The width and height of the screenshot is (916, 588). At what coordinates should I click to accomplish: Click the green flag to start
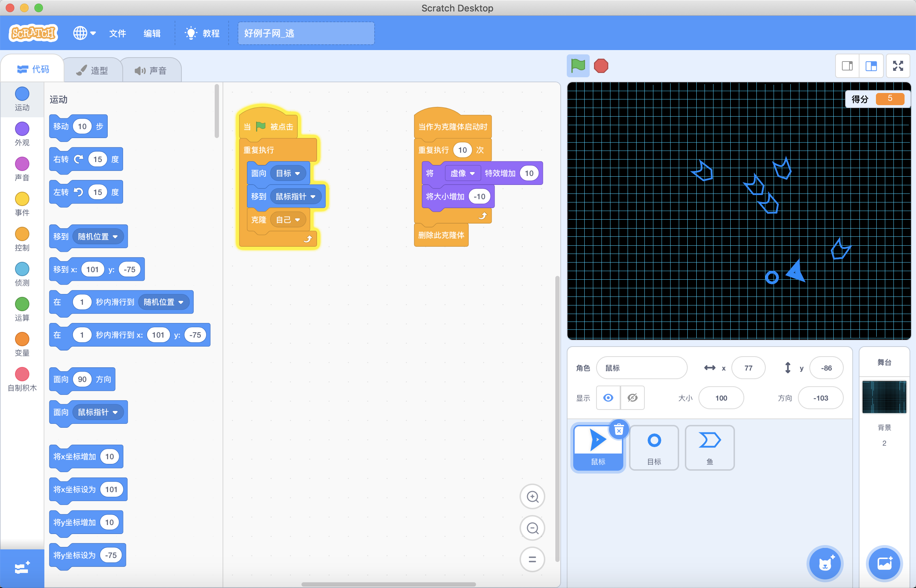(578, 66)
